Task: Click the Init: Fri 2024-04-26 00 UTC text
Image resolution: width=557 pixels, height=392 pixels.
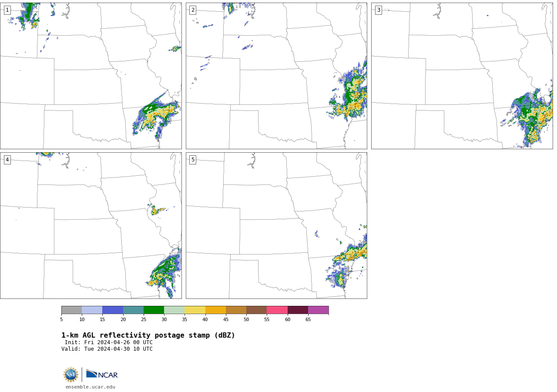Action: tap(109, 342)
